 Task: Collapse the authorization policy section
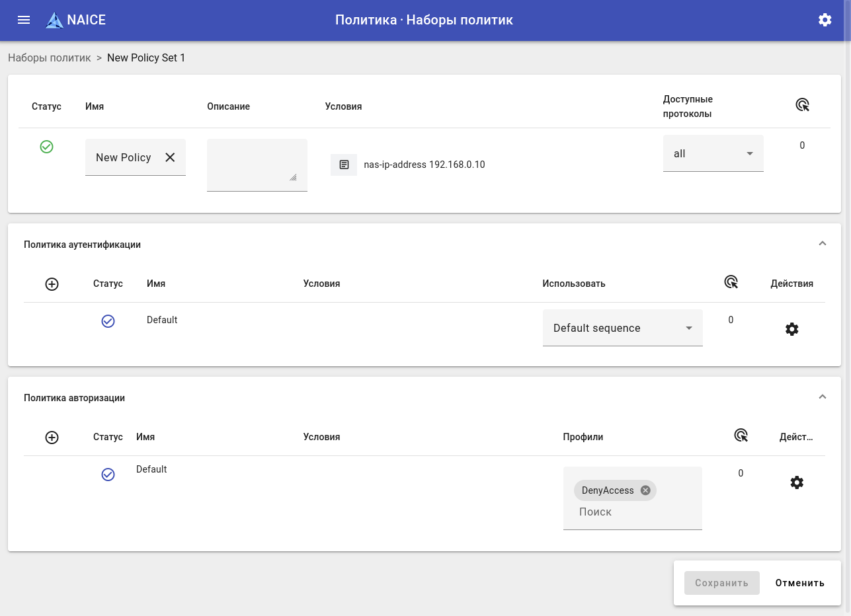click(x=822, y=397)
